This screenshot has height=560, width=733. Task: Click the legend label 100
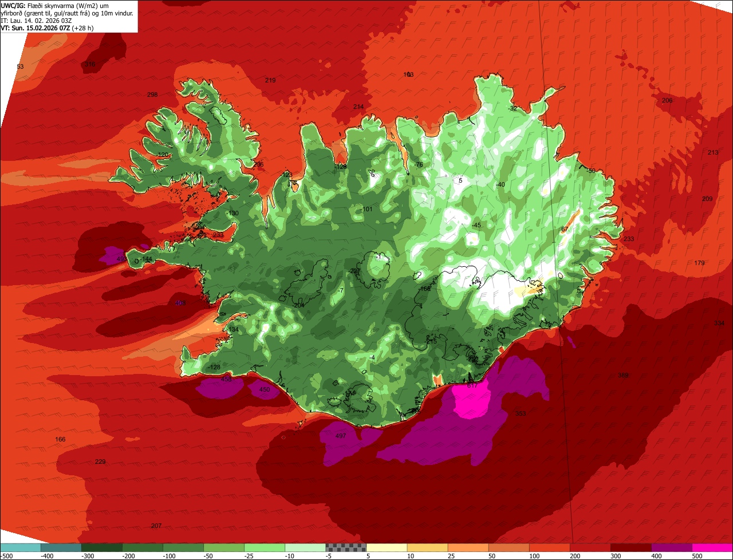pyautogui.click(x=534, y=556)
